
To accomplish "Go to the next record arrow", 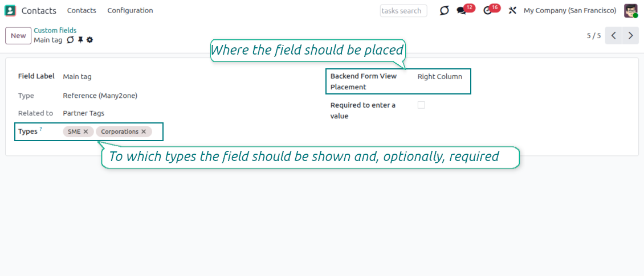I will pos(630,35).
